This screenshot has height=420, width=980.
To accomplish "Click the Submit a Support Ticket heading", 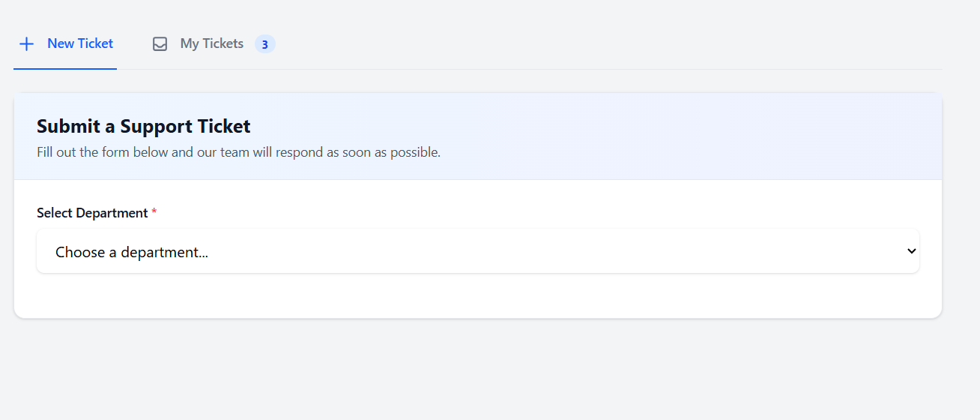I will click(143, 126).
